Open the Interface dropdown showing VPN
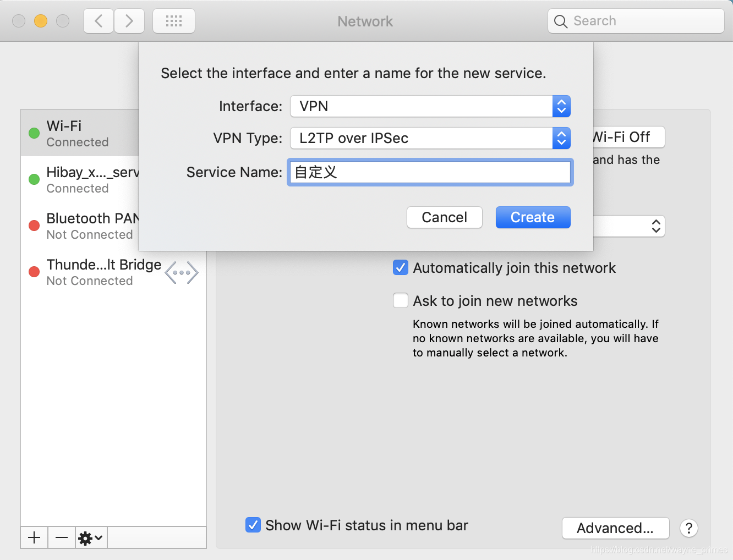This screenshot has height=560, width=733. 430,106
